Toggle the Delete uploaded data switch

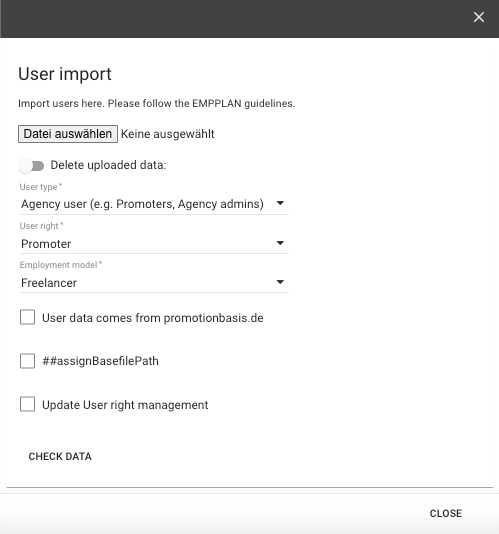click(31, 166)
